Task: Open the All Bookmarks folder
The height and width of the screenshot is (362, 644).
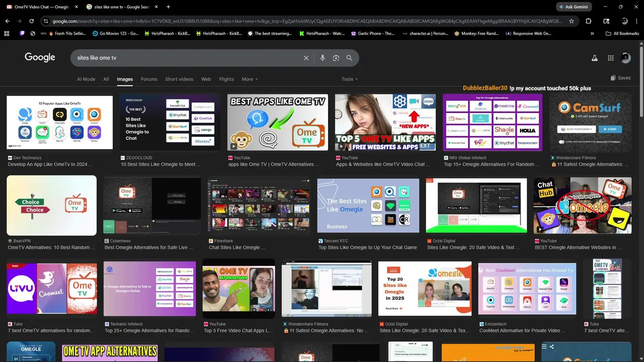Action: 622,34
